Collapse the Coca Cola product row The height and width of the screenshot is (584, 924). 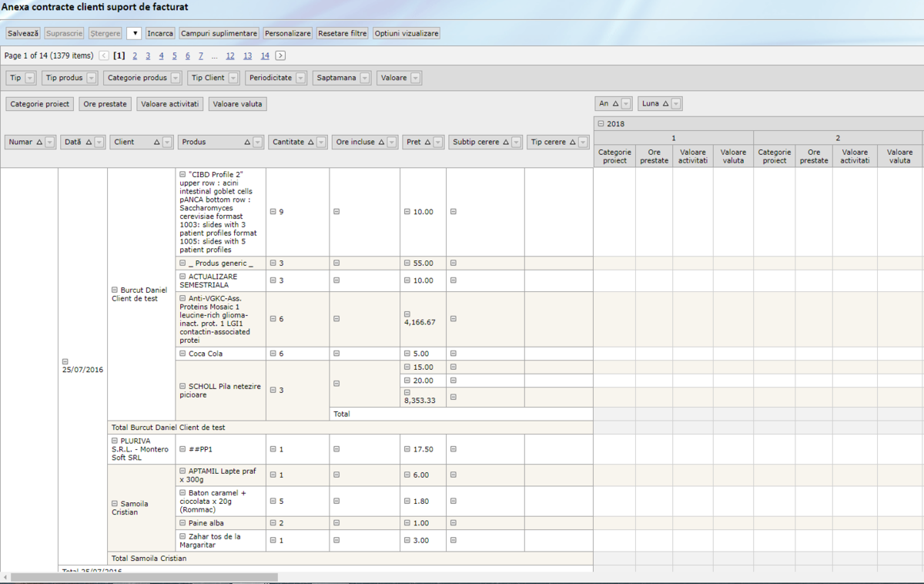click(182, 354)
